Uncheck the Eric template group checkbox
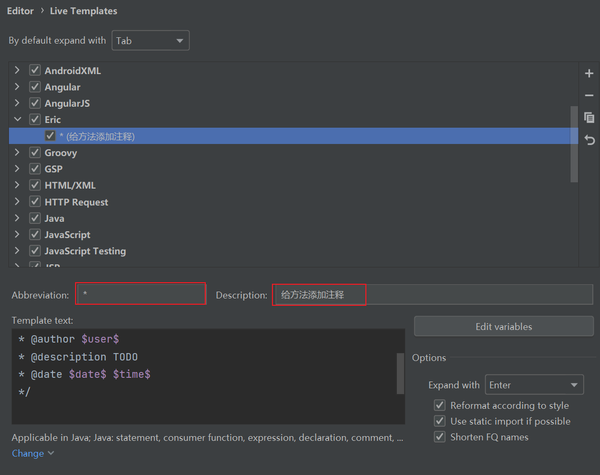Screen dimensions: 600x475 [x=35, y=119]
